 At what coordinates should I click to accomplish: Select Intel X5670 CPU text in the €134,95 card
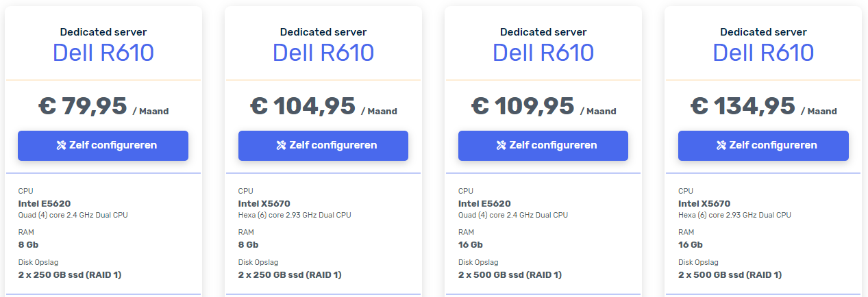(x=704, y=203)
